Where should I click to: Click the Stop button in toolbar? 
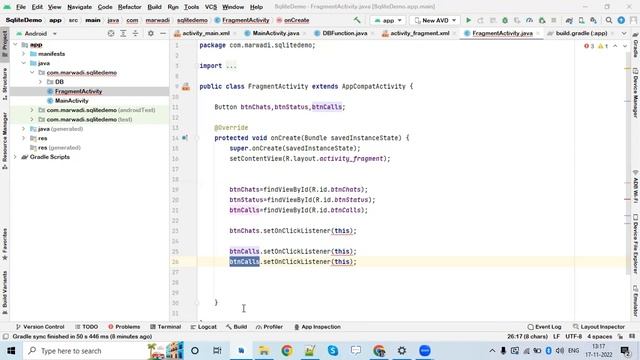[x=554, y=20]
